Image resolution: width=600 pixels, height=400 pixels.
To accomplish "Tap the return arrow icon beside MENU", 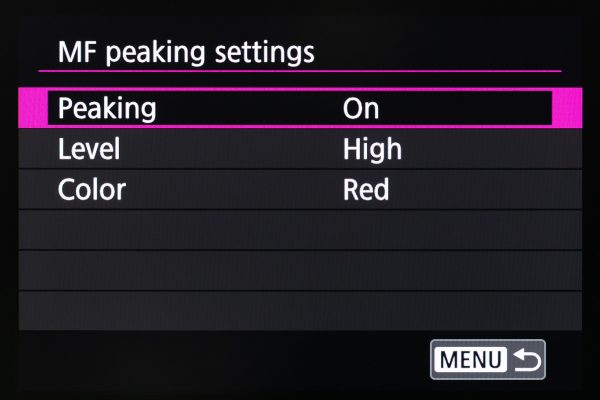I will [527, 360].
